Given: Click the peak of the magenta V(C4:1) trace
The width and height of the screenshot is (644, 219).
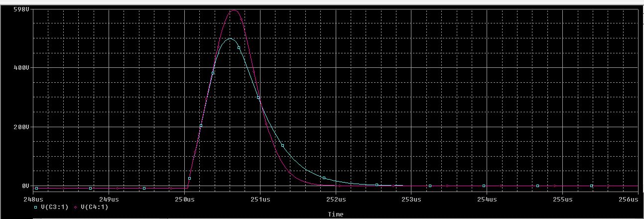Looking at the screenshot, I should (x=234, y=10).
